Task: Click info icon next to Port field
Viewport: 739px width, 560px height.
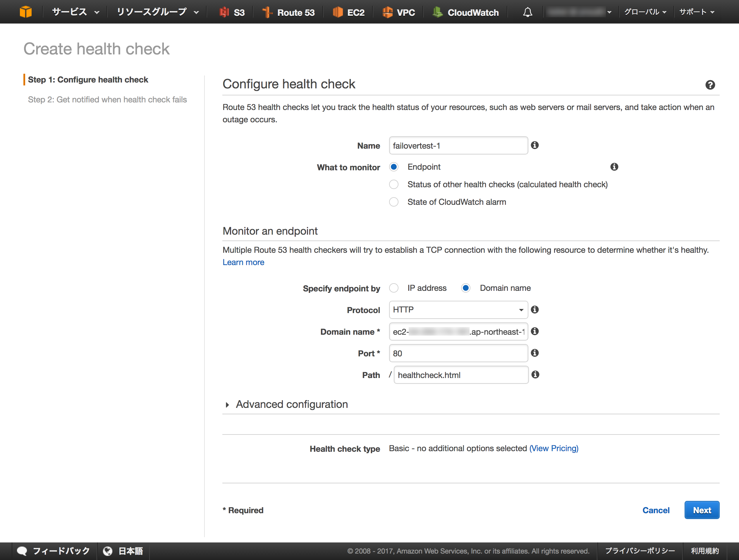Action: click(x=535, y=353)
